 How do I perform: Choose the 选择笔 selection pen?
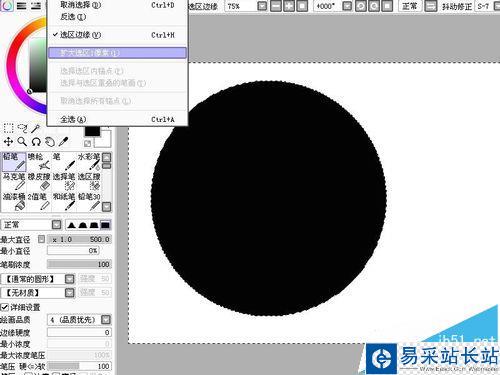[x=64, y=182]
